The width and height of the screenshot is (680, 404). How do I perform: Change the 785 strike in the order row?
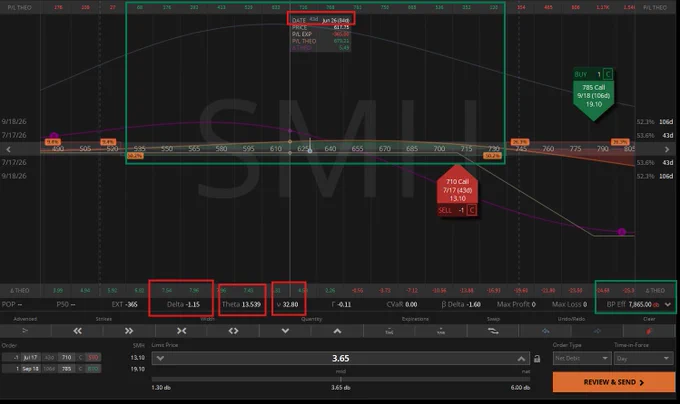pyautogui.click(x=66, y=369)
